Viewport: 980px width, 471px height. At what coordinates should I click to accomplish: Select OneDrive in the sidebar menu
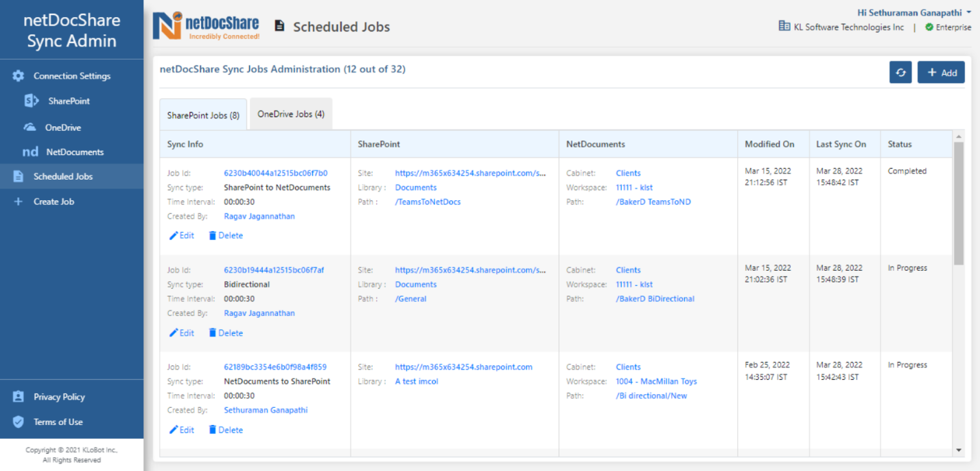click(x=63, y=128)
